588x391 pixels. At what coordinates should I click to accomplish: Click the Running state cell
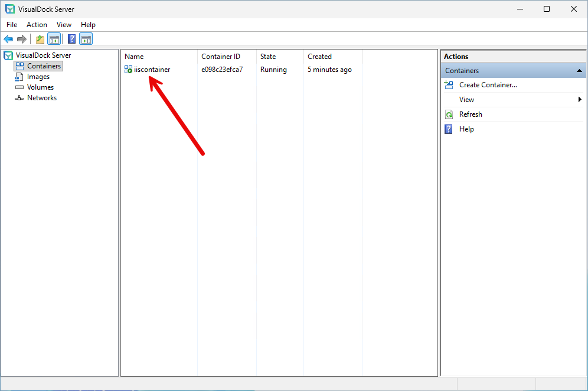coord(273,70)
